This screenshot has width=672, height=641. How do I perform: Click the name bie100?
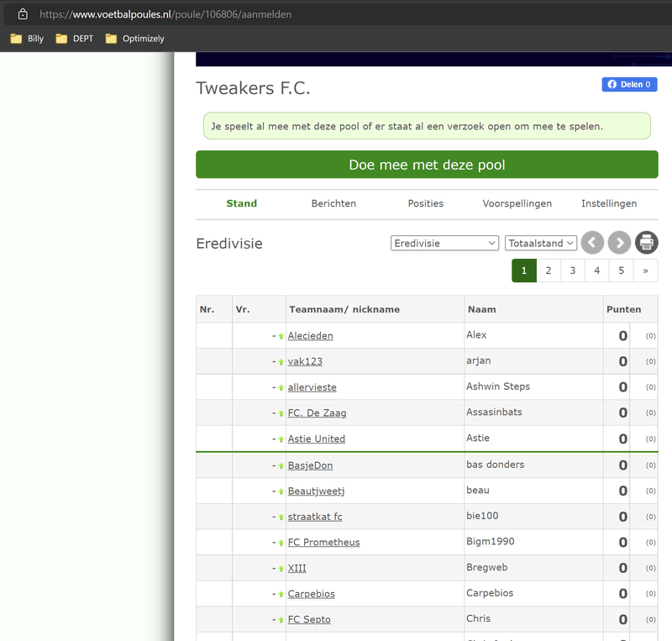(482, 516)
